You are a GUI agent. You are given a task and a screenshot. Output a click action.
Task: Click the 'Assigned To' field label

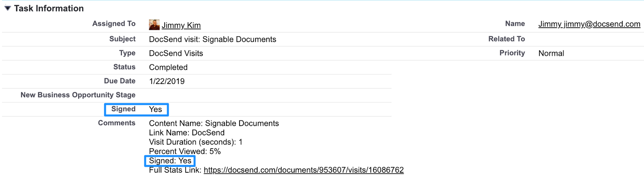click(x=114, y=24)
